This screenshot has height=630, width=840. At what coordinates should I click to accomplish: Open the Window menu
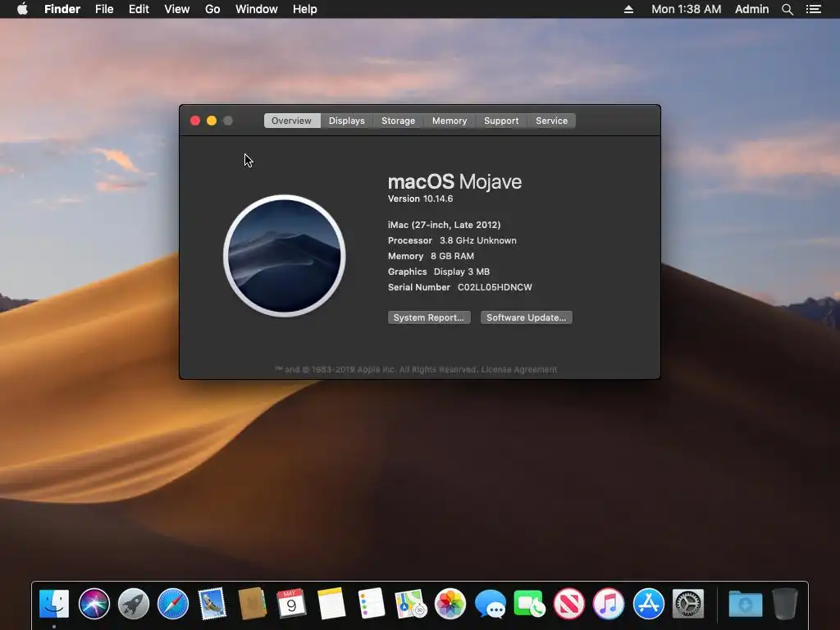[257, 9]
